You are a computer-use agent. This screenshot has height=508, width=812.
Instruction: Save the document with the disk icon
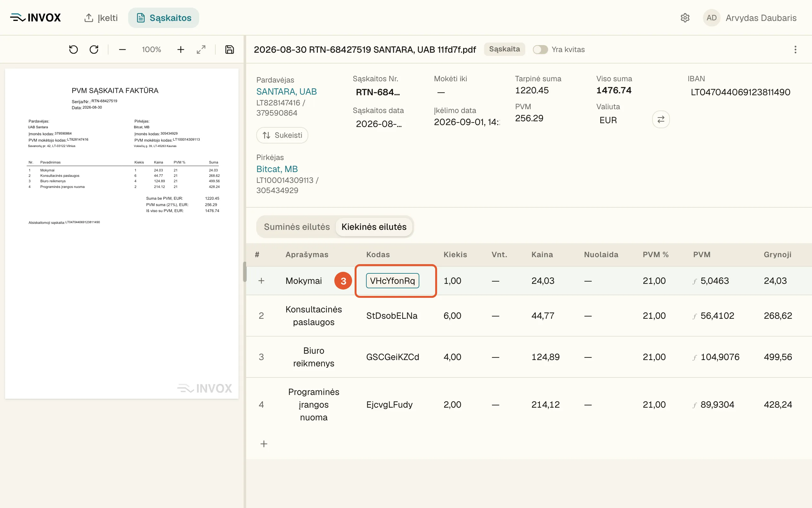230,50
